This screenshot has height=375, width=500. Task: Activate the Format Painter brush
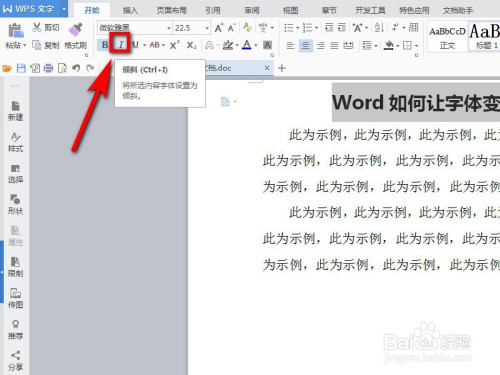tap(75, 30)
